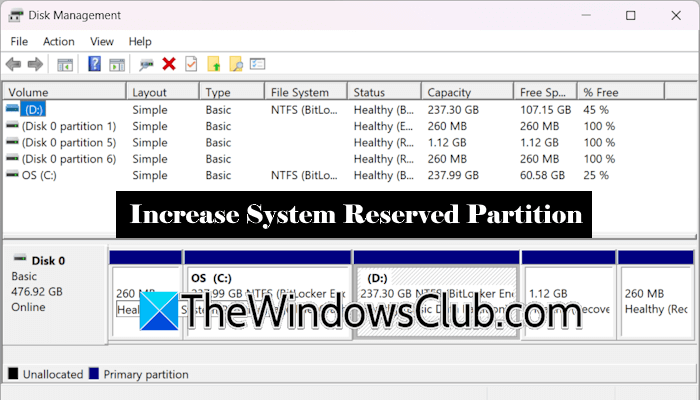Select the OS (C:) partition block in disk map
This screenshot has width=700, height=400.
pyautogui.click(x=268, y=295)
